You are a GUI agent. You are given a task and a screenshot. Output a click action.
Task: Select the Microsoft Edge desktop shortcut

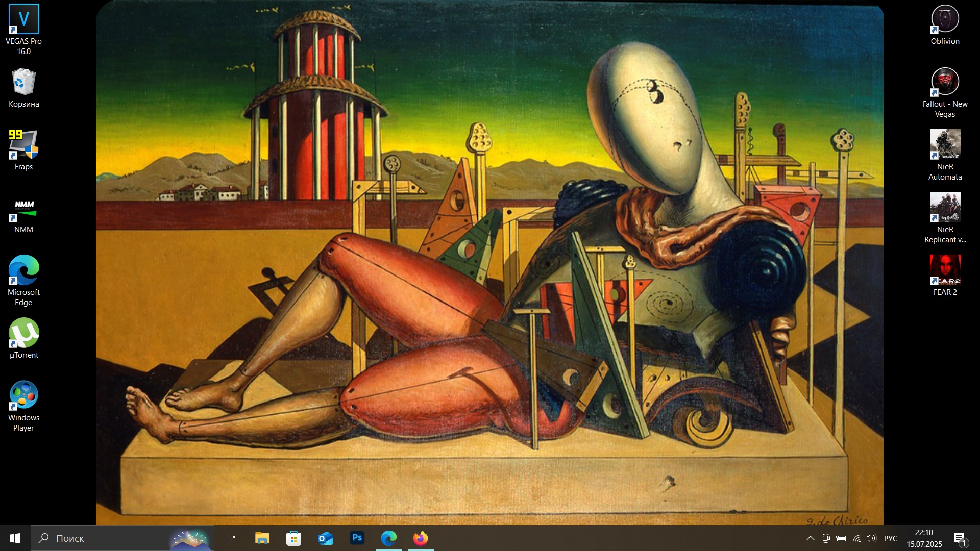[x=23, y=281]
